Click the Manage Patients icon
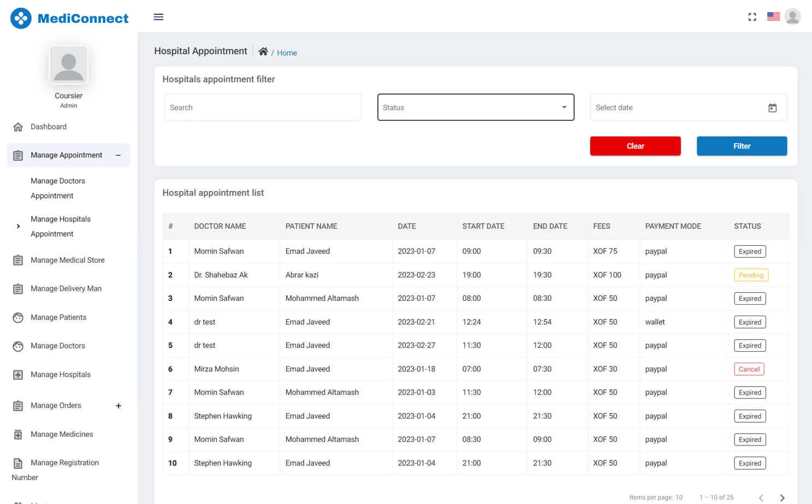Viewport: 812px width, 504px height. pyautogui.click(x=19, y=317)
